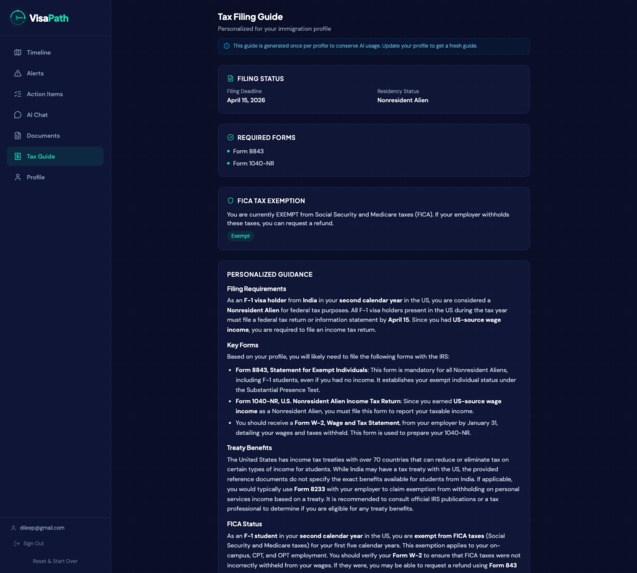
Task: Click Form 1040-NR in Required Forms
Action: [254, 163]
